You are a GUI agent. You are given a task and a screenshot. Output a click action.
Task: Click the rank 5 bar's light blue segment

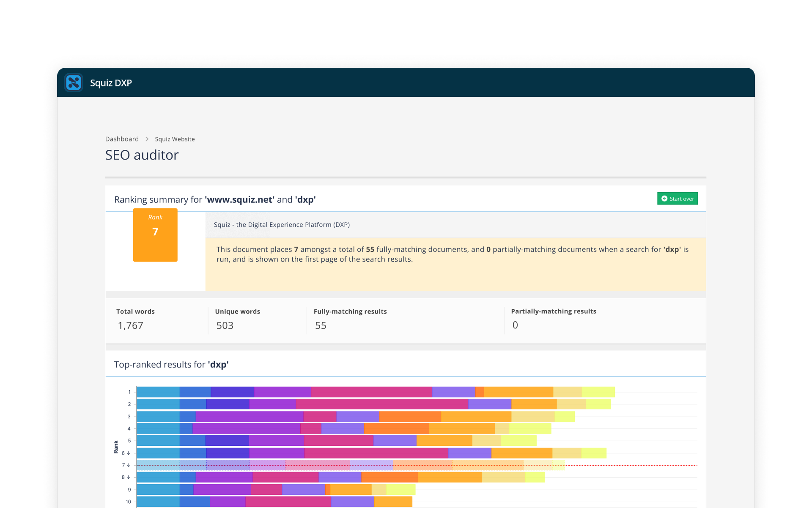click(x=158, y=441)
